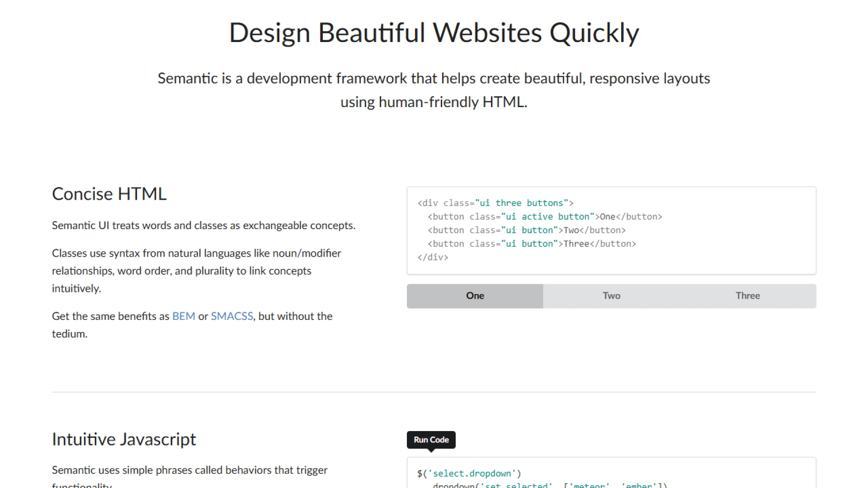The width and height of the screenshot is (868, 488).
Task: Select the Three button
Action: click(x=748, y=296)
